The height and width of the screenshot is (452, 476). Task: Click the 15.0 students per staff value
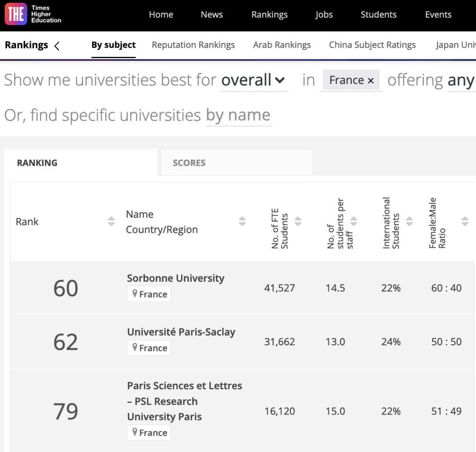point(335,411)
